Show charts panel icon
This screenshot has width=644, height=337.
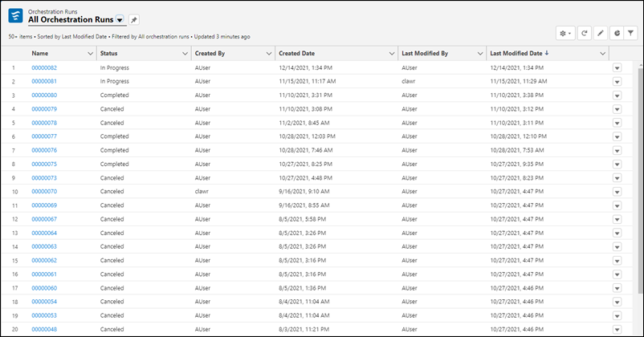617,33
